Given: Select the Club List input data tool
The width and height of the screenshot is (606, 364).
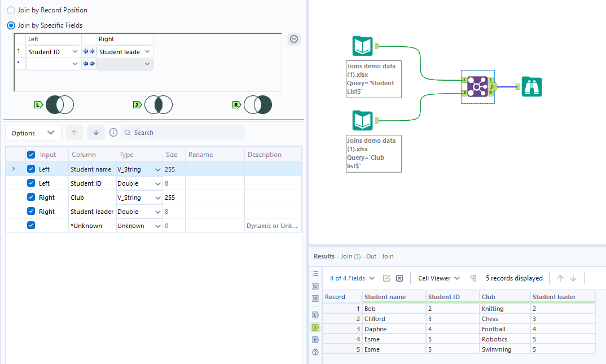Looking at the screenshot, I should click(x=363, y=120).
